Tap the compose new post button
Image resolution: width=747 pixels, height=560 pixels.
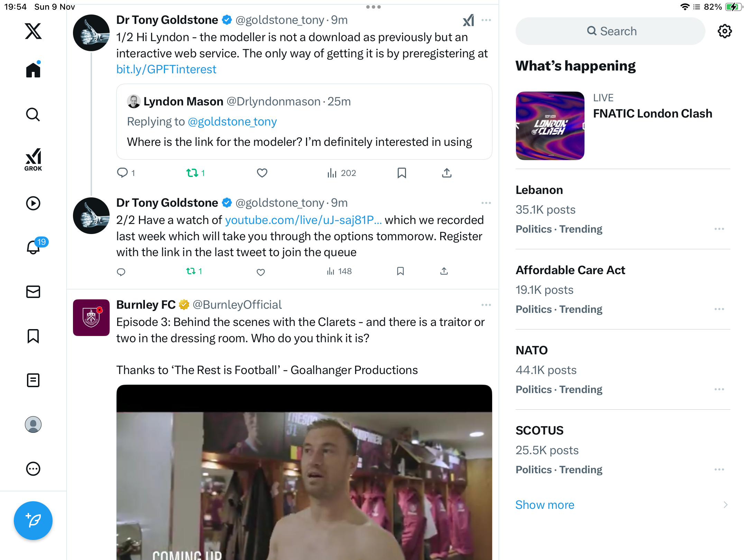(33, 520)
